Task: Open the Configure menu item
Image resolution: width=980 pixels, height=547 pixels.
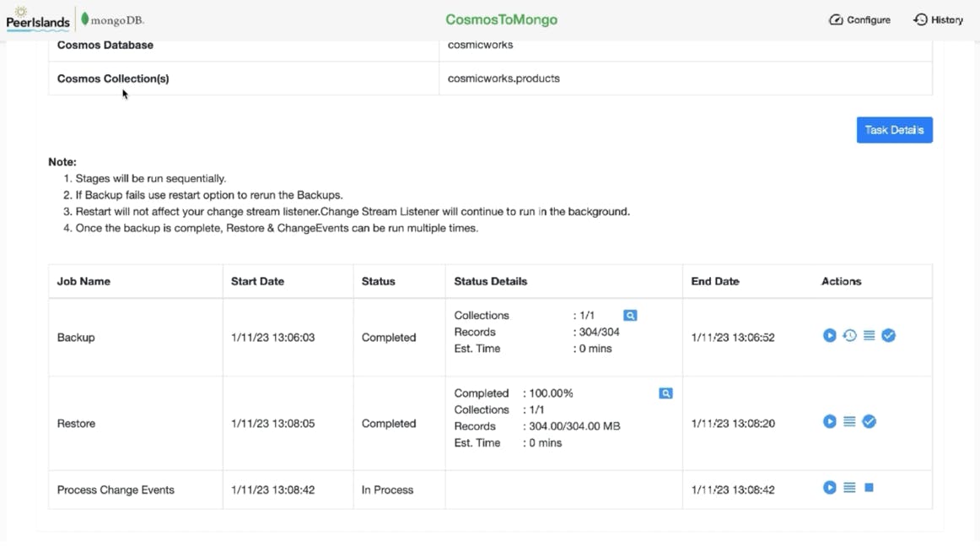Action: click(x=859, y=19)
